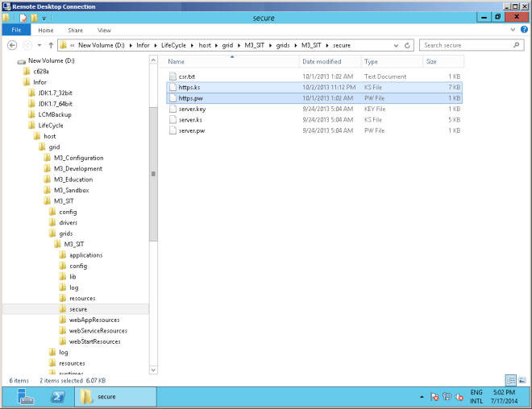Click the Back navigation arrow

[12, 45]
